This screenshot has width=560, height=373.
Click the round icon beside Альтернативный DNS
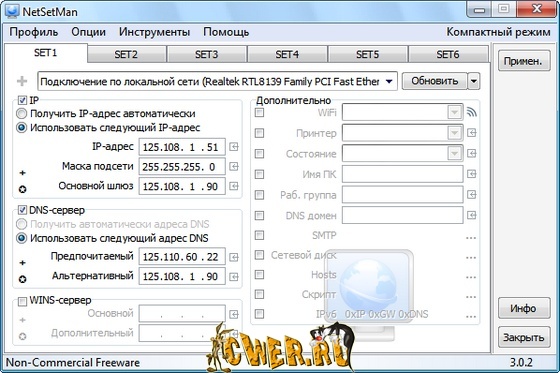(x=22, y=279)
